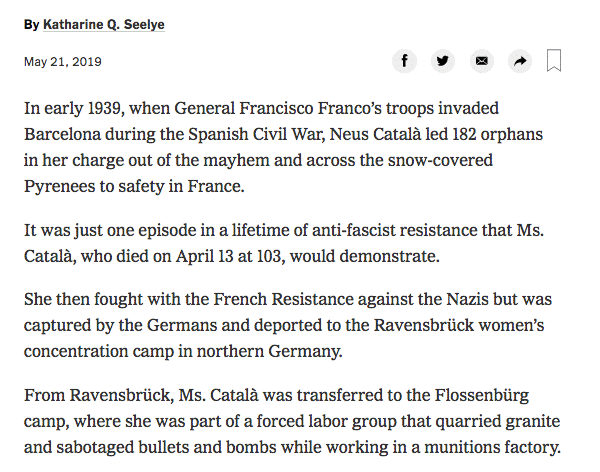Click the word "Pyrenees" in the article
The image size is (600, 472).
59,187
